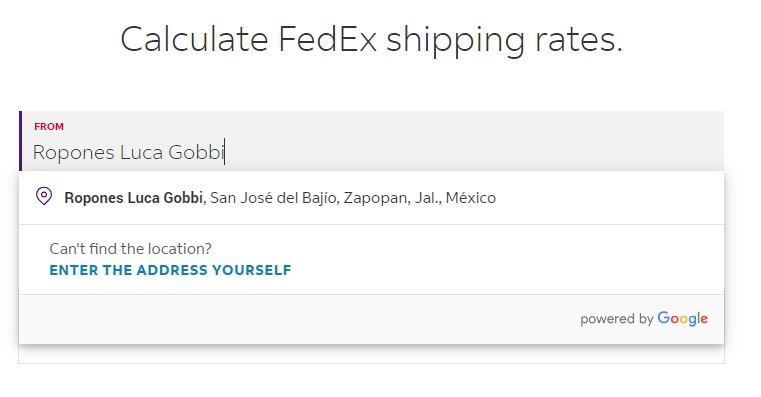This screenshot has width=761, height=397.
Task: Place the cursor after the typed 'Gobbi'
Action: pyautogui.click(x=224, y=152)
